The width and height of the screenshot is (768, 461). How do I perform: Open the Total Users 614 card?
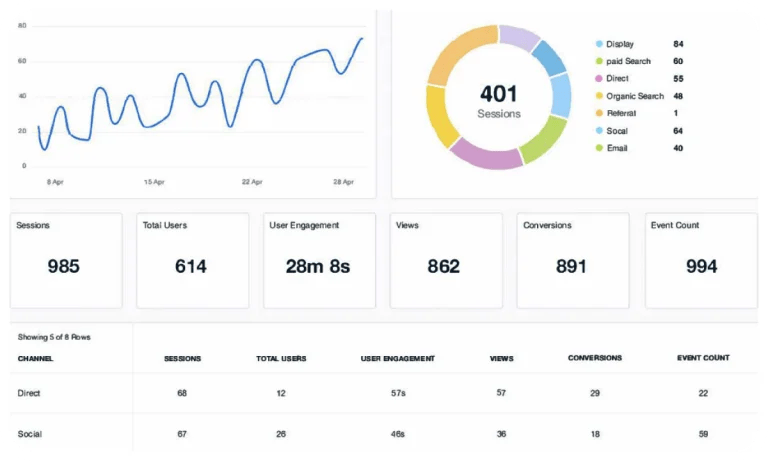coord(192,260)
